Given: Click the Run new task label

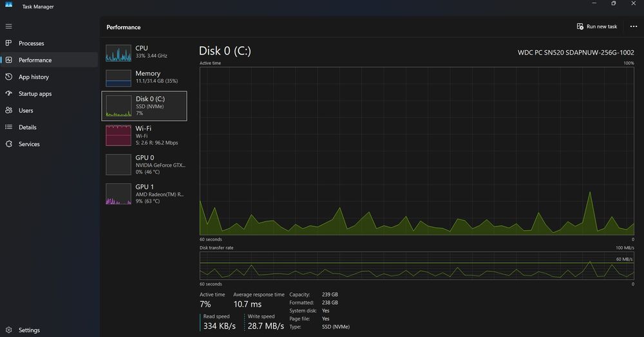Looking at the screenshot, I should 601,26.
